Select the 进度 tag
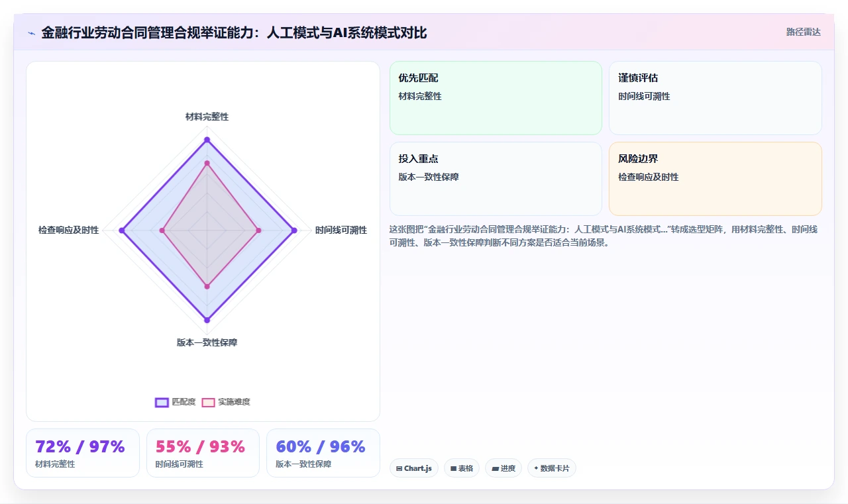The width and height of the screenshot is (848, 504). (x=503, y=468)
